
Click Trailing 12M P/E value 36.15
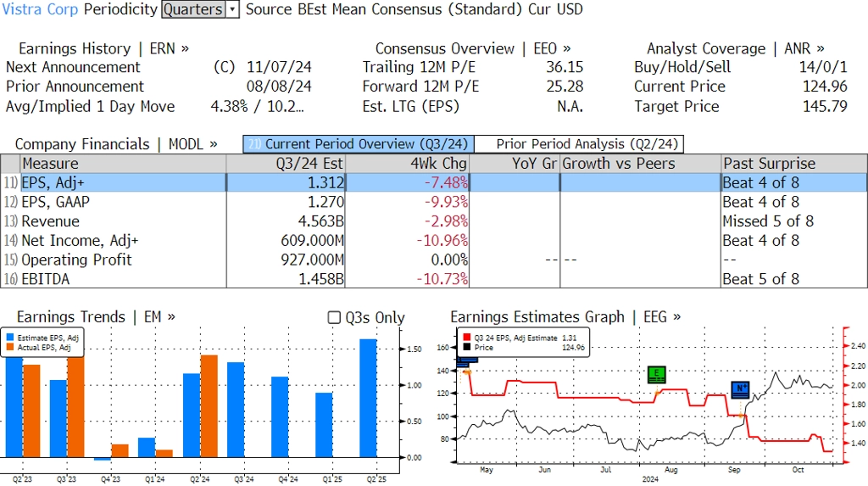(565, 67)
